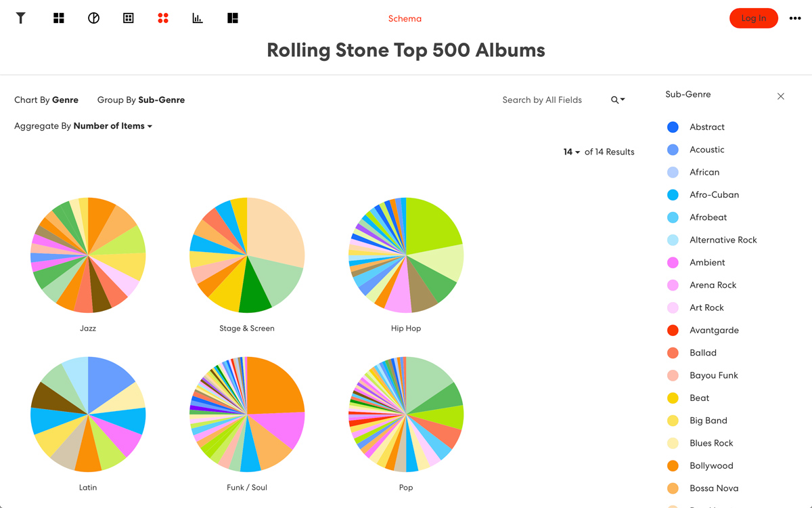Open the table view icon
The width and height of the screenshot is (812, 508).
point(129,18)
